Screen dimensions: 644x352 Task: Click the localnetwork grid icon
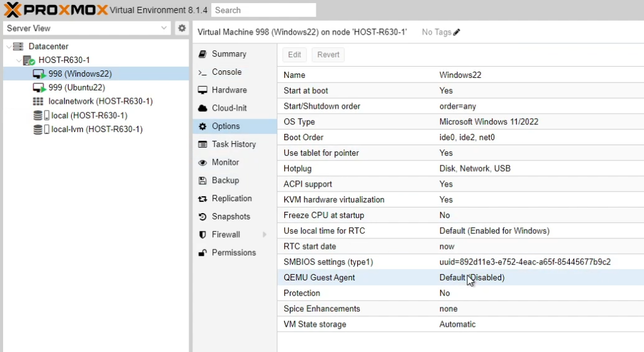point(38,101)
